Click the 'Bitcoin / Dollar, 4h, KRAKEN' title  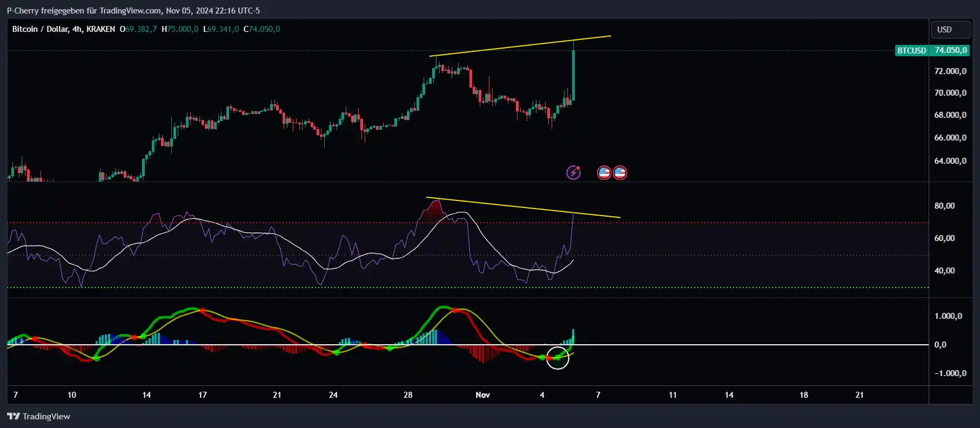tap(64, 29)
